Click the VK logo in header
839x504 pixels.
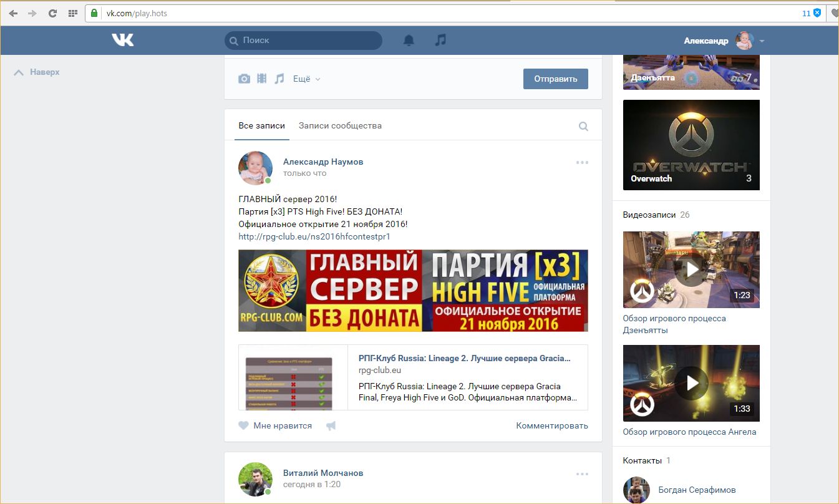[123, 40]
